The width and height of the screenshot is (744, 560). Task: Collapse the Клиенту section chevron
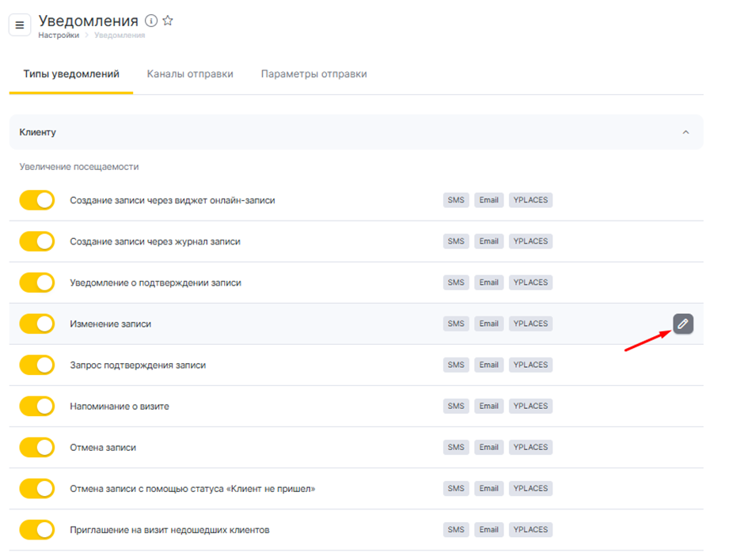(685, 132)
